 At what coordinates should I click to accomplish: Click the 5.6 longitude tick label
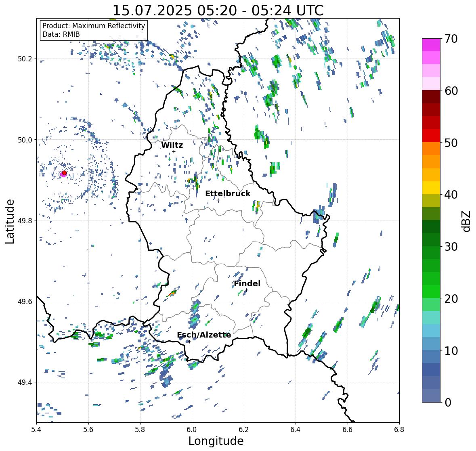88,429
